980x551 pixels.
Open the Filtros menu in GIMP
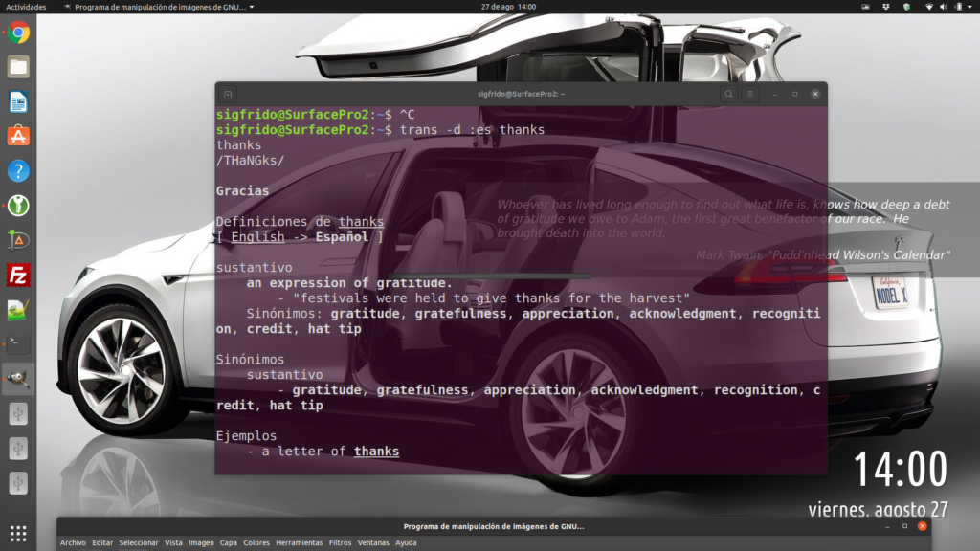(340, 543)
